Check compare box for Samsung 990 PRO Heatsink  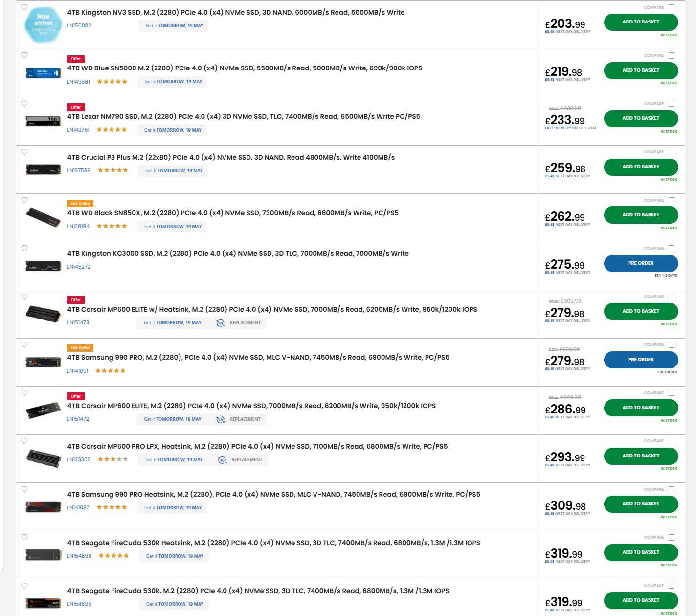(x=672, y=489)
